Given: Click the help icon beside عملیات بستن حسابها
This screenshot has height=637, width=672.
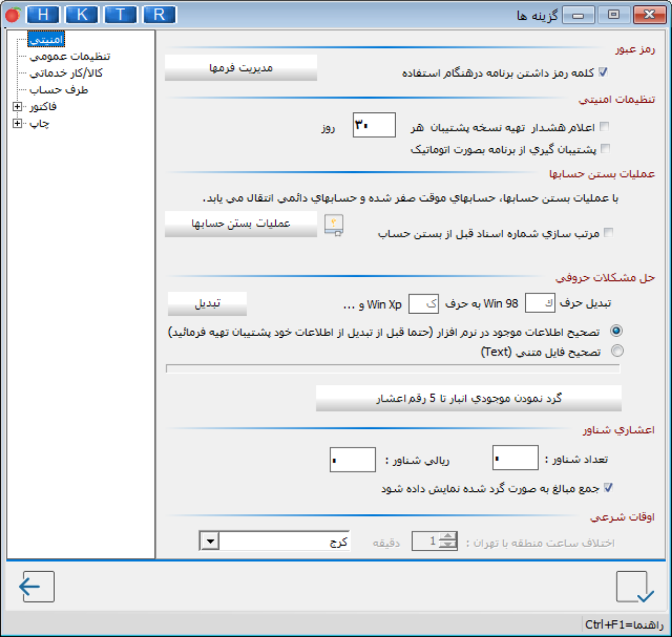Looking at the screenshot, I should click(x=334, y=225).
